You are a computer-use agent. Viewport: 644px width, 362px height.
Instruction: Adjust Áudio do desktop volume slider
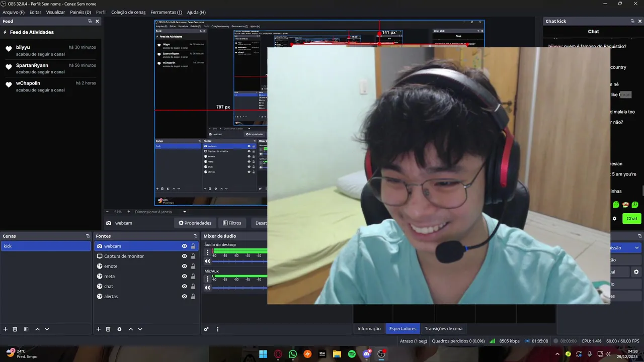[x=240, y=261]
